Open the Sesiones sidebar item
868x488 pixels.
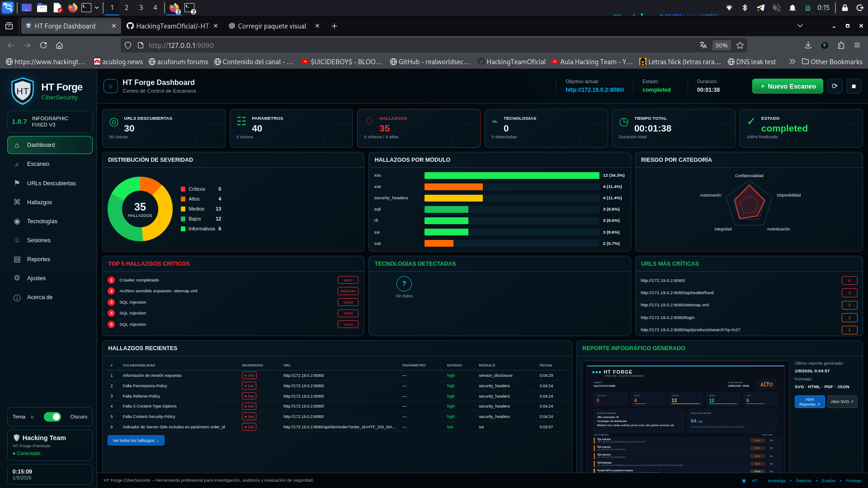(x=50, y=240)
